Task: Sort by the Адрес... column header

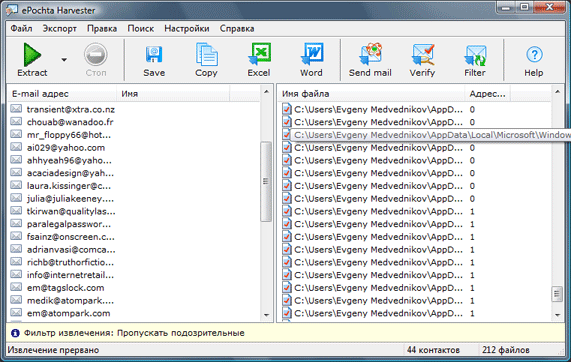Action: coord(487,94)
